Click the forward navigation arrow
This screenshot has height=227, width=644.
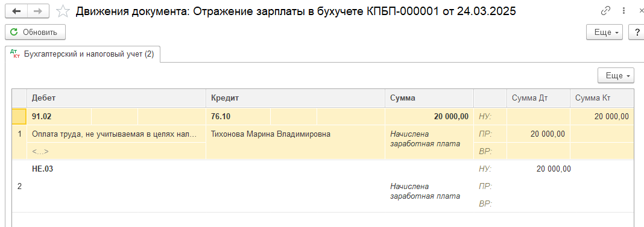(x=39, y=11)
